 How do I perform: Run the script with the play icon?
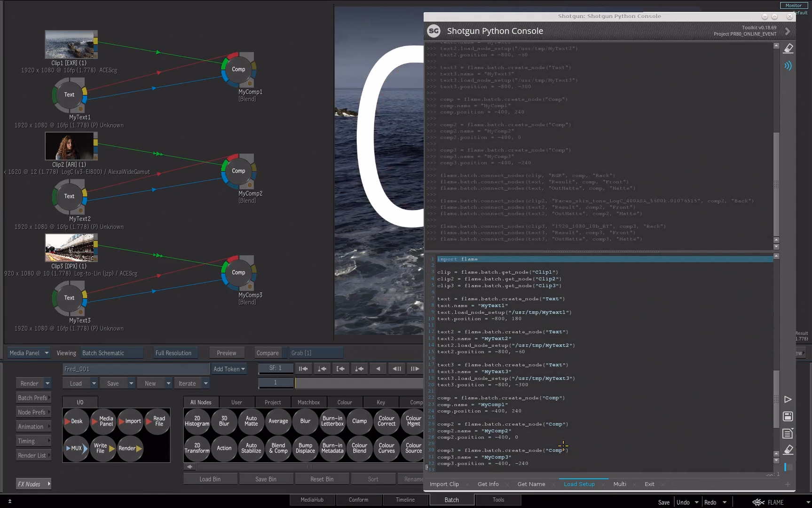[x=788, y=399]
